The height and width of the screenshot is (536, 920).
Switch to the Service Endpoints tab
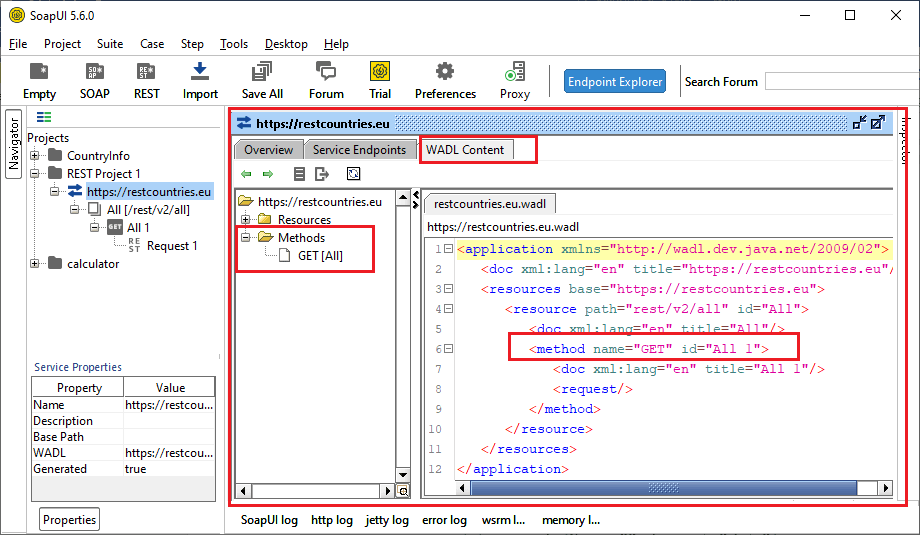coord(359,150)
